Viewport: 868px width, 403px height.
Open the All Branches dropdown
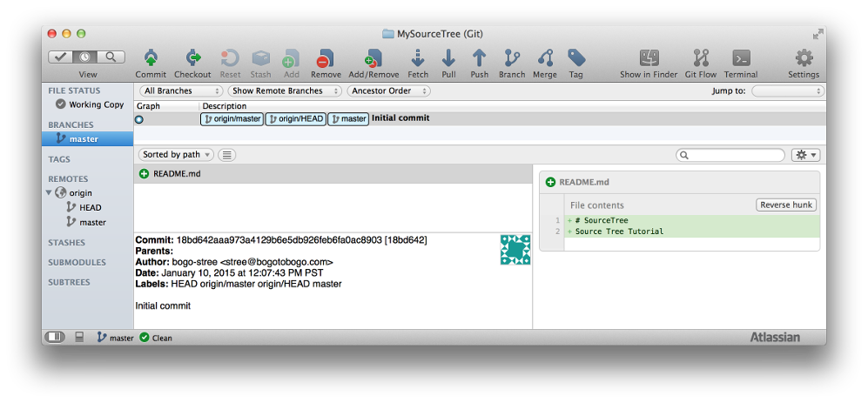point(180,91)
